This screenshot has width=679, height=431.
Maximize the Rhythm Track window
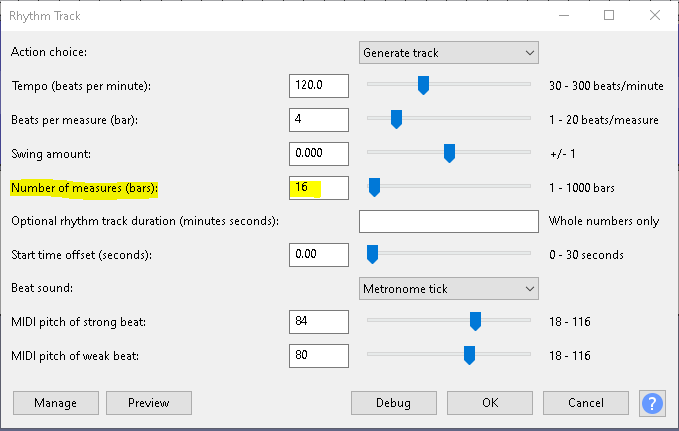tap(609, 15)
